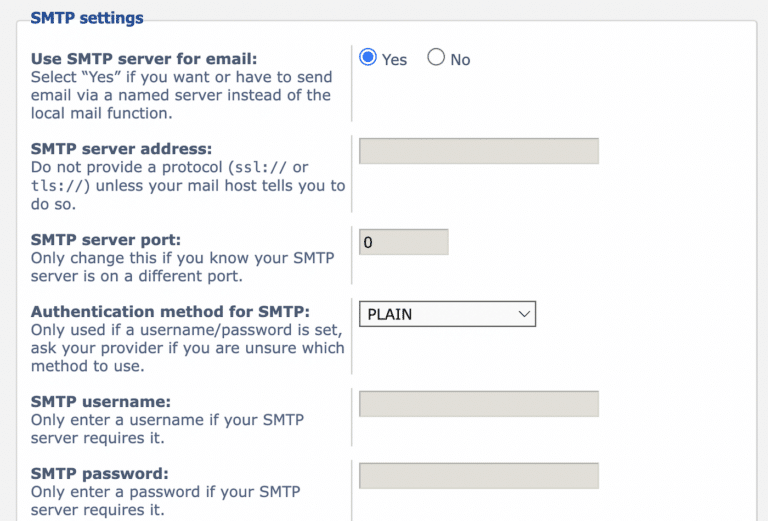The width and height of the screenshot is (768, 521).
Task: Click the "SMTP server address:" label
Action: coord(115,149)
